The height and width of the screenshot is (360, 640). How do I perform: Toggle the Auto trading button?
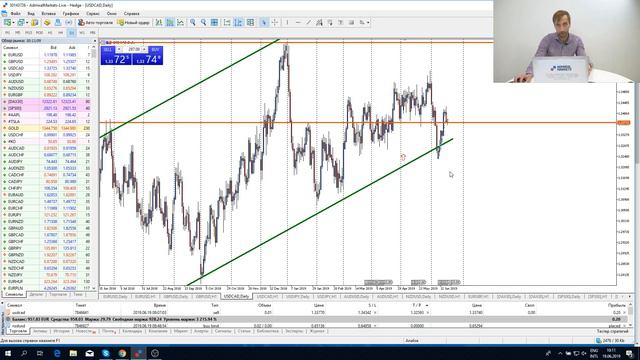pyautogui.click(x=96, y=22)
